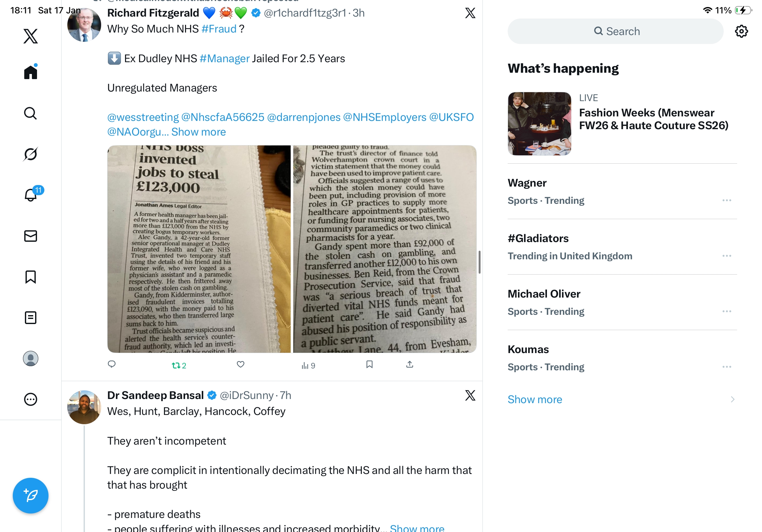Open the Bookmarks icon in sidebar
This screenshot has height=532, width=762.
click(31, 277)
